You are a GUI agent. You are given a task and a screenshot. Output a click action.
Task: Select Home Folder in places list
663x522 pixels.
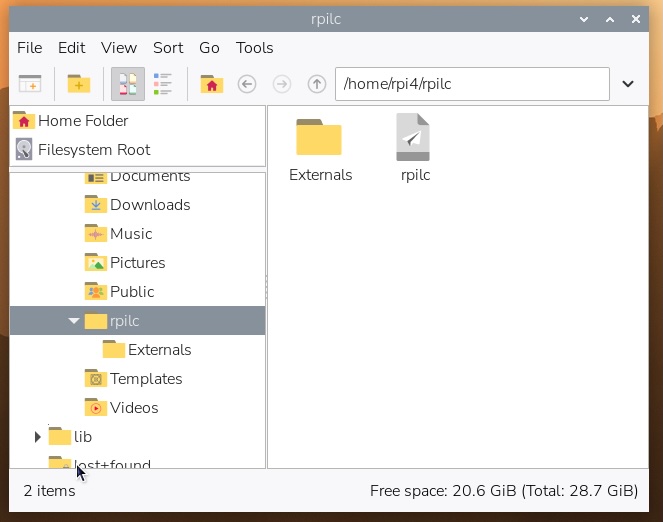pos(83,121)
